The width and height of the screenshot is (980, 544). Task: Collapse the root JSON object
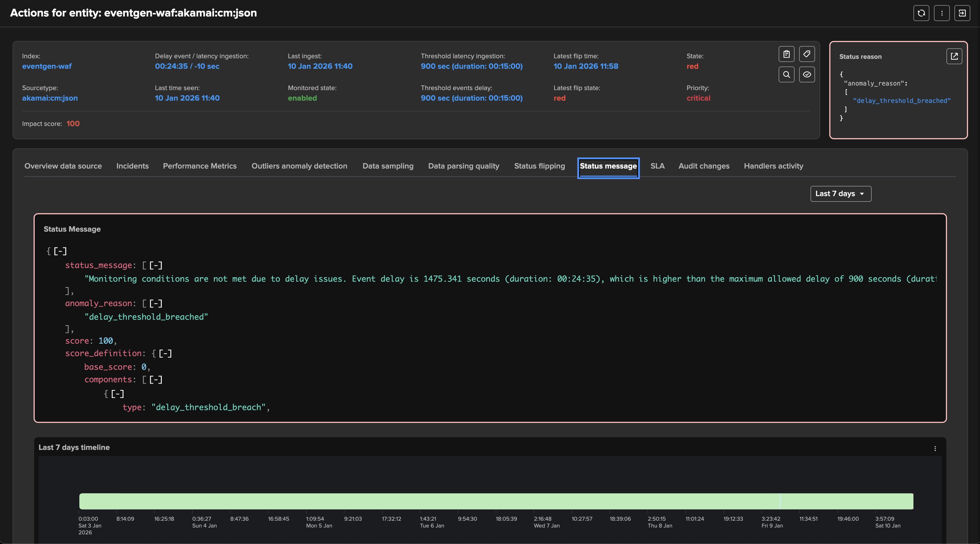pyautogui.click(x=60, y=251)
